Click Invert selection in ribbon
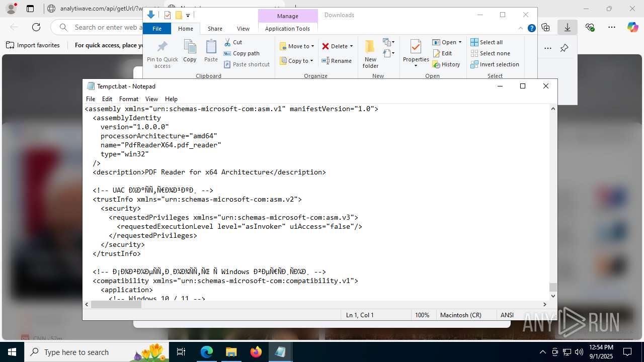The height and width of the screenshot is (362, 644). click(495, 64)
